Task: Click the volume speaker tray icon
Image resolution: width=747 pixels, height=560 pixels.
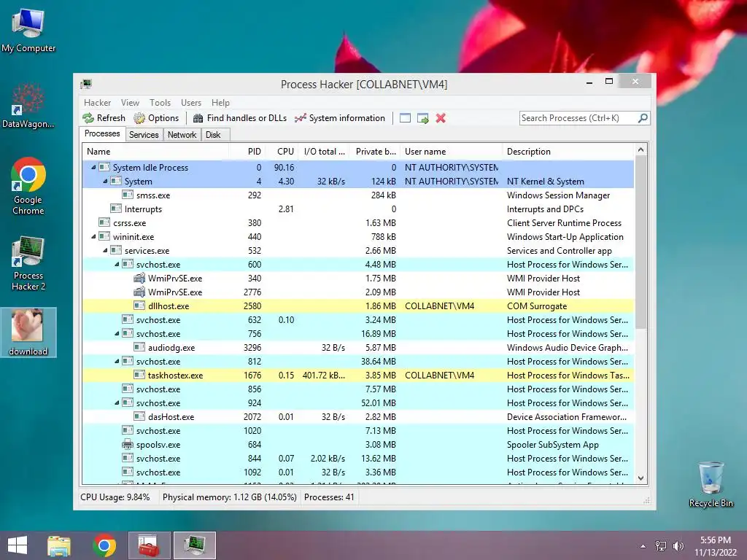Action: click(x=678, y=545)
